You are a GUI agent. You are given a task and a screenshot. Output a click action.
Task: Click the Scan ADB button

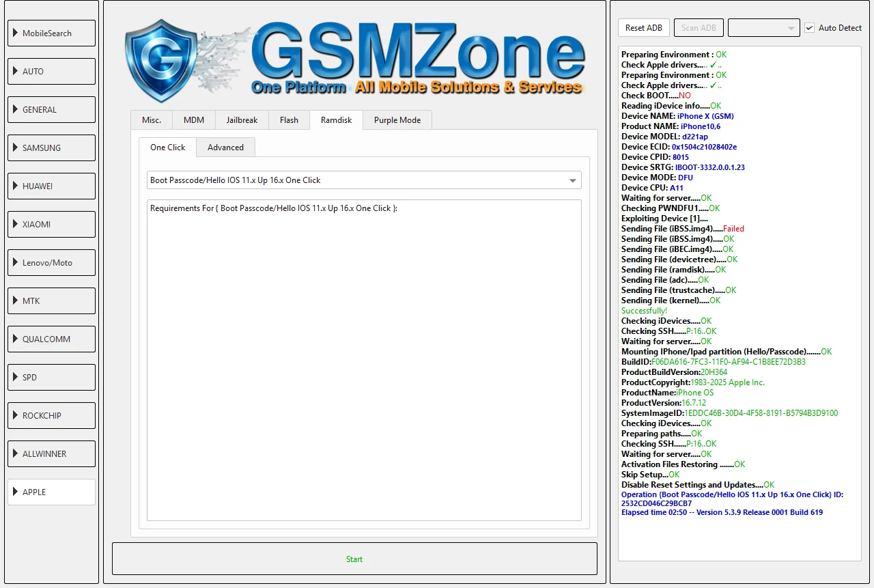coord(699,28)
